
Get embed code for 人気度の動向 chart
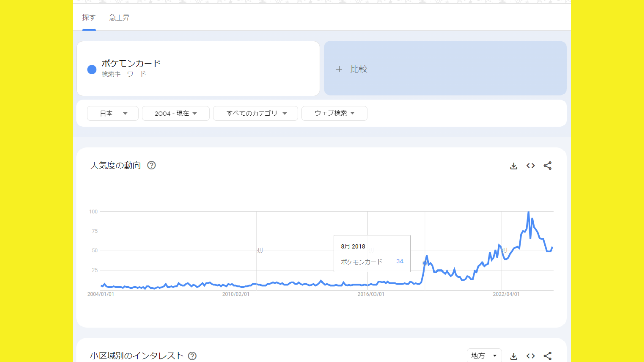[531, 166]
